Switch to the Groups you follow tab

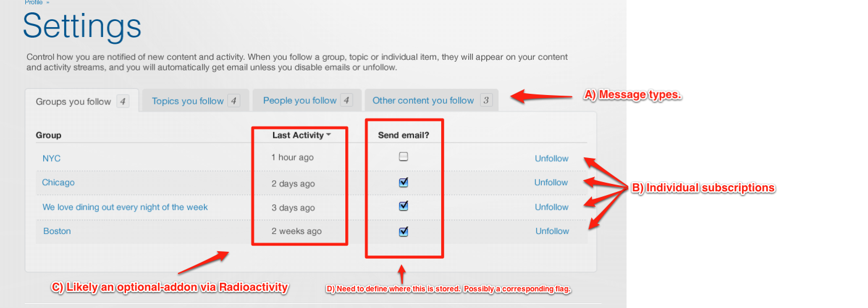click(74, 102)
